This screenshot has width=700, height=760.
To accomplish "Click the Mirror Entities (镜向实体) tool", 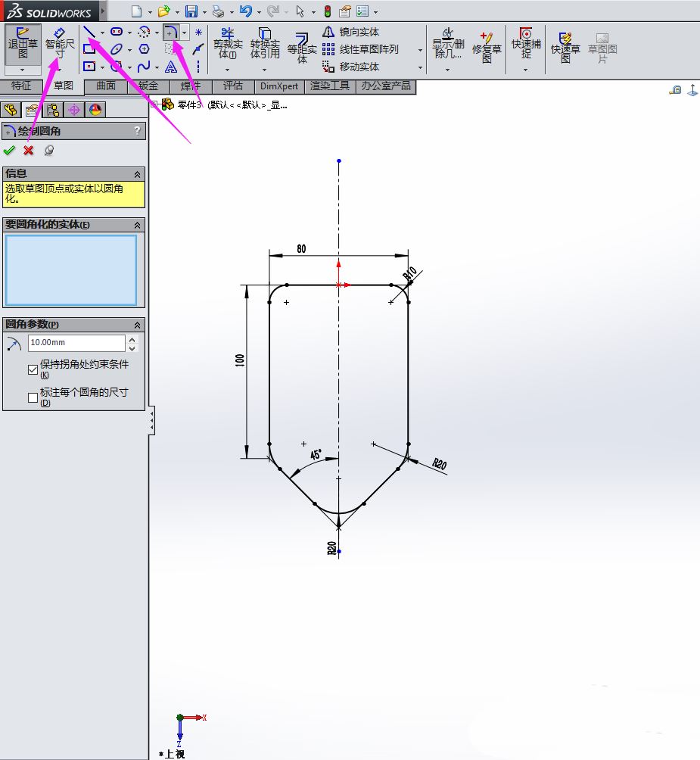I will tap(352, 32).
